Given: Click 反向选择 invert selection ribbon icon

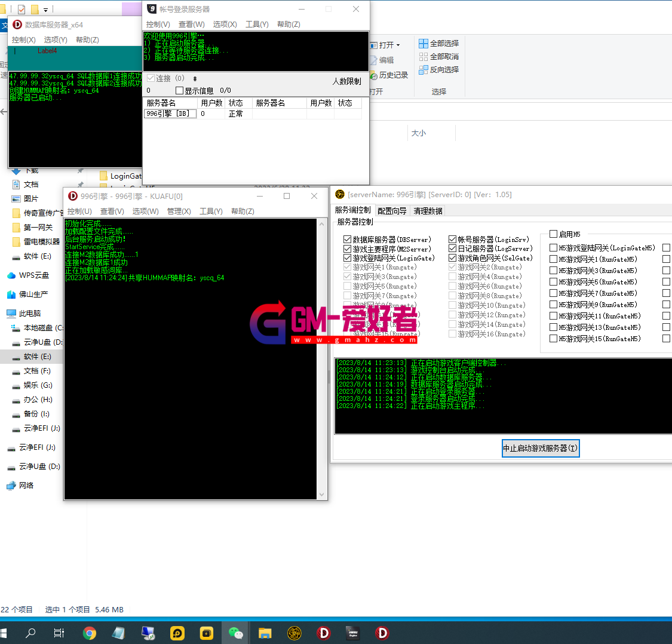Looking at the screenshot, I should pos(424,69).
